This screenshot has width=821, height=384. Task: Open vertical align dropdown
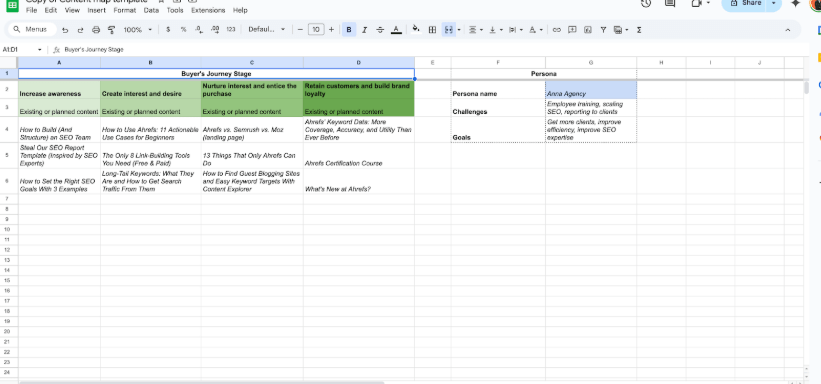(x=495, y=30)
